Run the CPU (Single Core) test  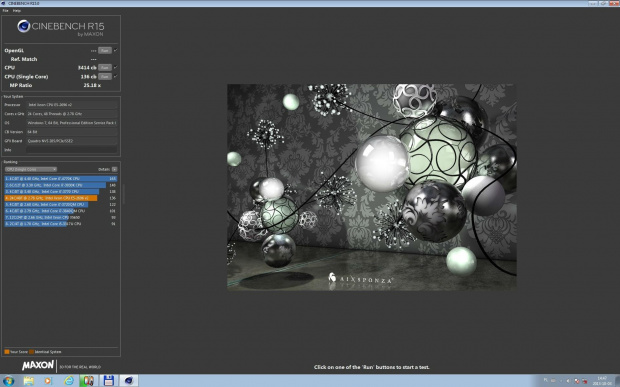tap(105, 77)
